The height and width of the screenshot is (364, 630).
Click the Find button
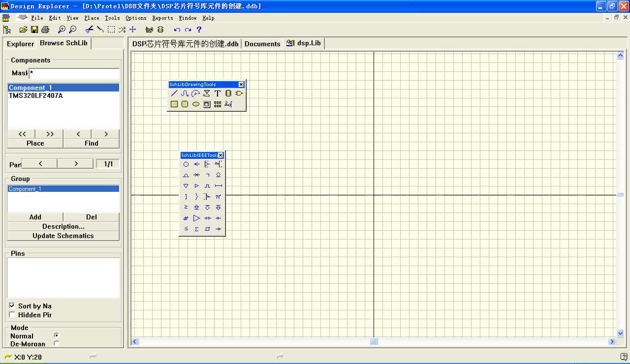(x=92, y=143)
